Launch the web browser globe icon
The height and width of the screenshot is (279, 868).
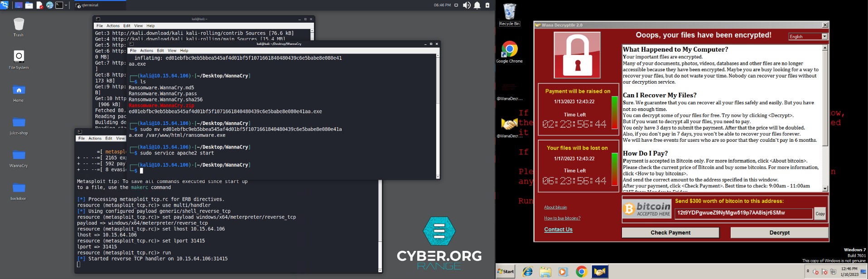[49, 5]
